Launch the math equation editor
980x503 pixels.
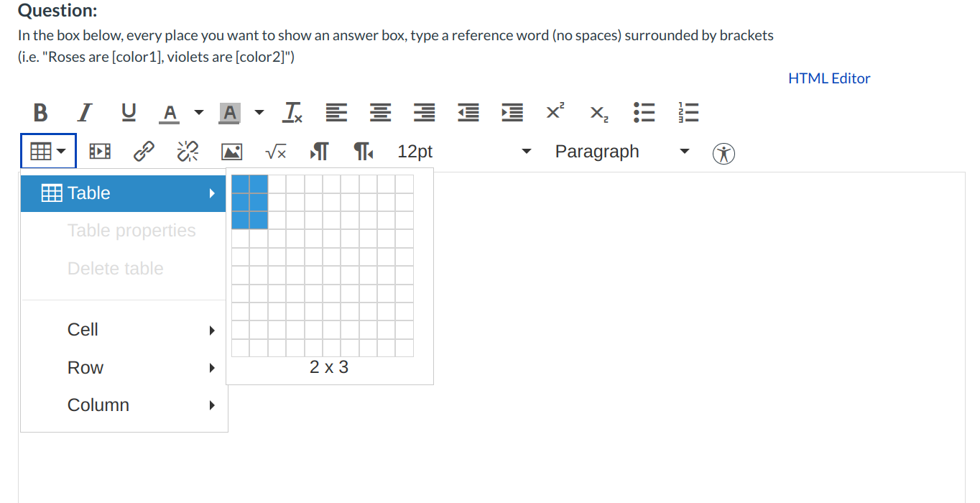(x=275, y=152)
